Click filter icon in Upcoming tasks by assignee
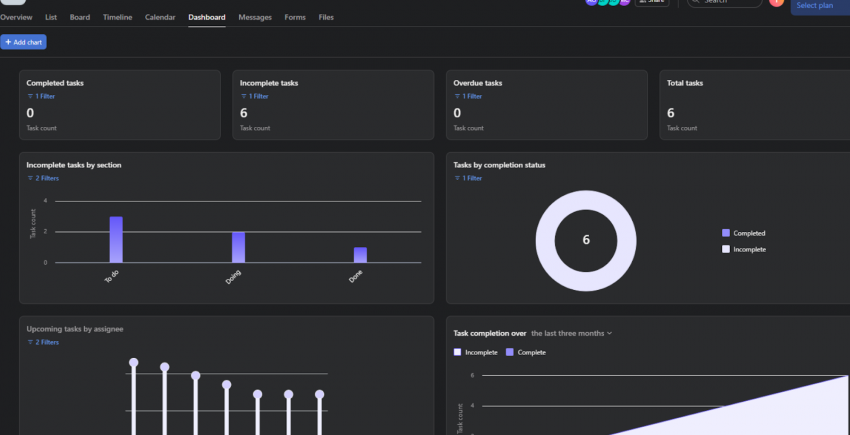This screenshot has width=850, height=435. point(29,342)
